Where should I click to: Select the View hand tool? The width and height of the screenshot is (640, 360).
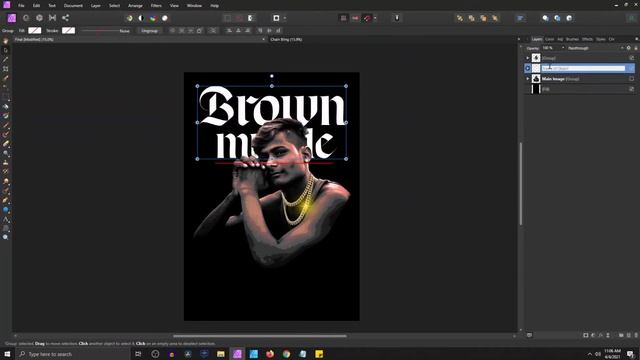tap(6, 41)
